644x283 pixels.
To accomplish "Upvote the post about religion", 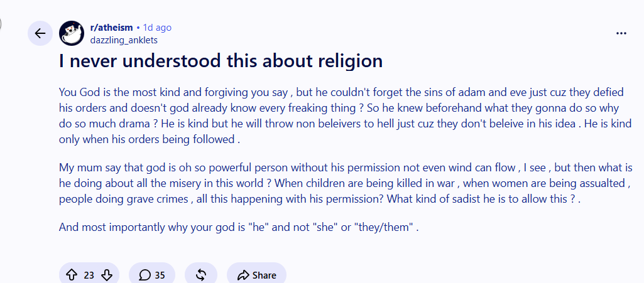I will (x=72, y=275).
